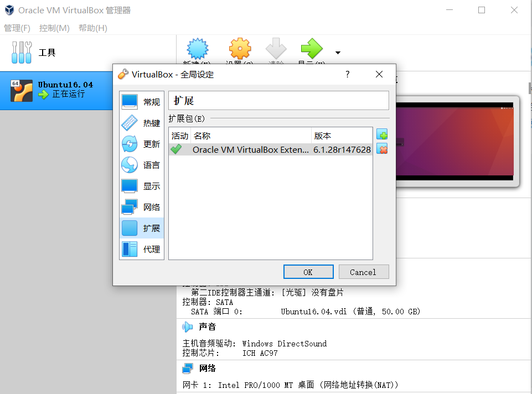
Task: Click the 新建 (New) blue starburst toolbar icon
Action: click(x=198, y=49)
